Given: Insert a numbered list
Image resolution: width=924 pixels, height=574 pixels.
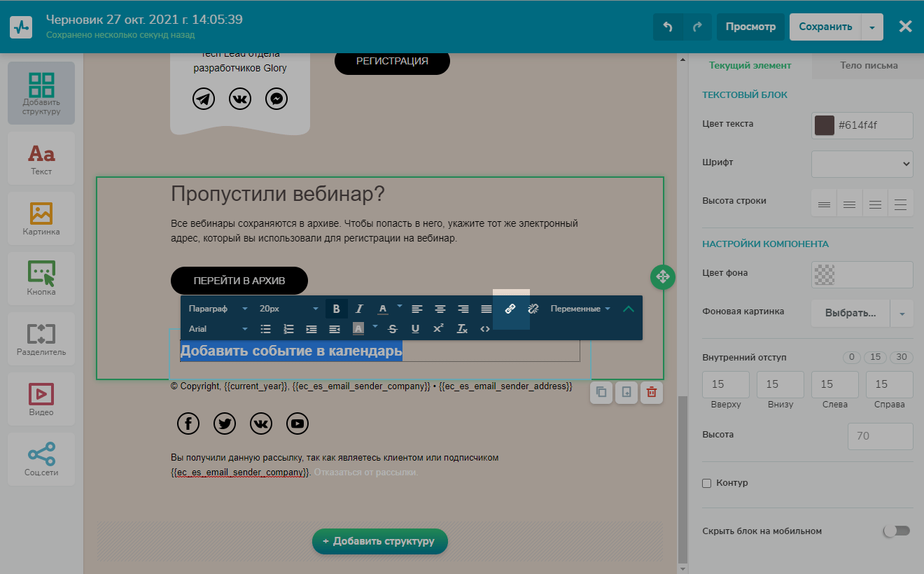Looking at the screenshot, I should (x=288, y=329).
